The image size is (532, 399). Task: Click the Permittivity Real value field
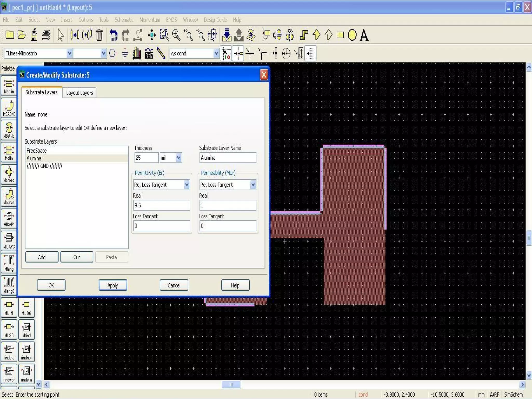(162, 205)
